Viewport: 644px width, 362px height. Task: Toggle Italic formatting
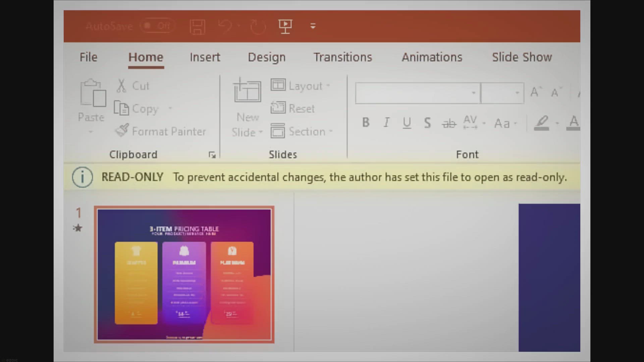tap(386, 123)
